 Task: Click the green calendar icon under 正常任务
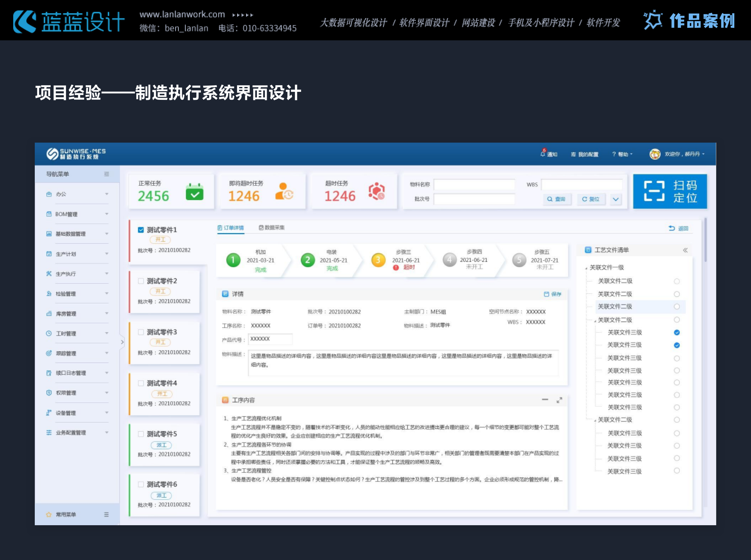coord(194,192)
